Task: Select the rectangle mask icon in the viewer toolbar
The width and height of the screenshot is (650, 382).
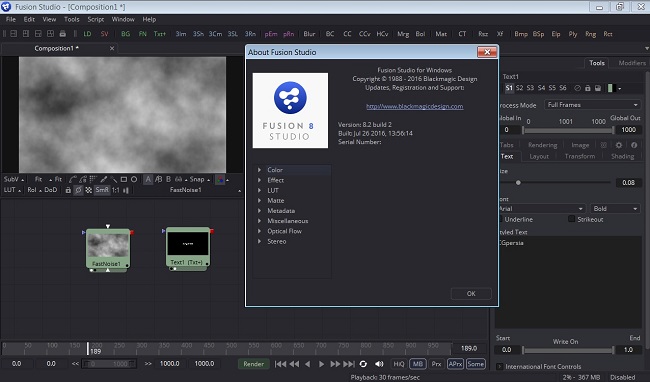Action: tap(124, 179)
